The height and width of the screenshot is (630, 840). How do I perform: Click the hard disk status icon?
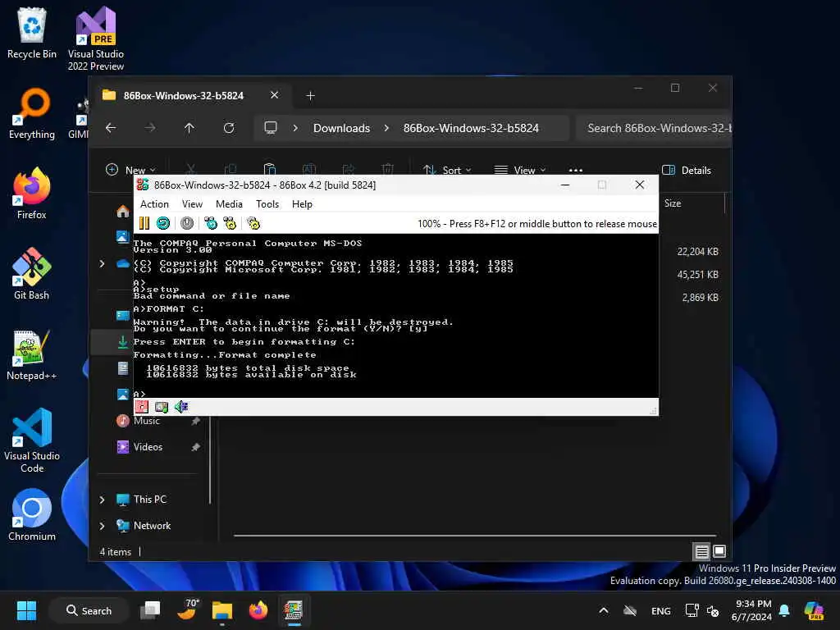(x=162, y=407)
